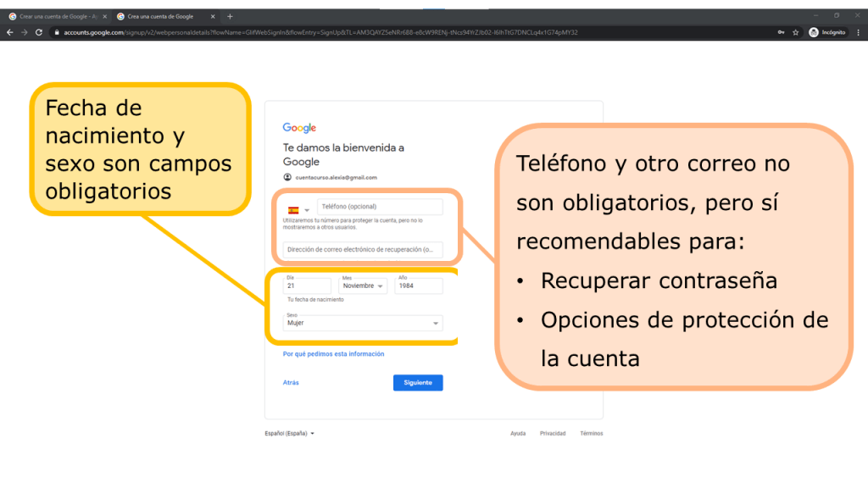Click the Año field showing 1984
The image size is (868, 488).
coord(419,286)
